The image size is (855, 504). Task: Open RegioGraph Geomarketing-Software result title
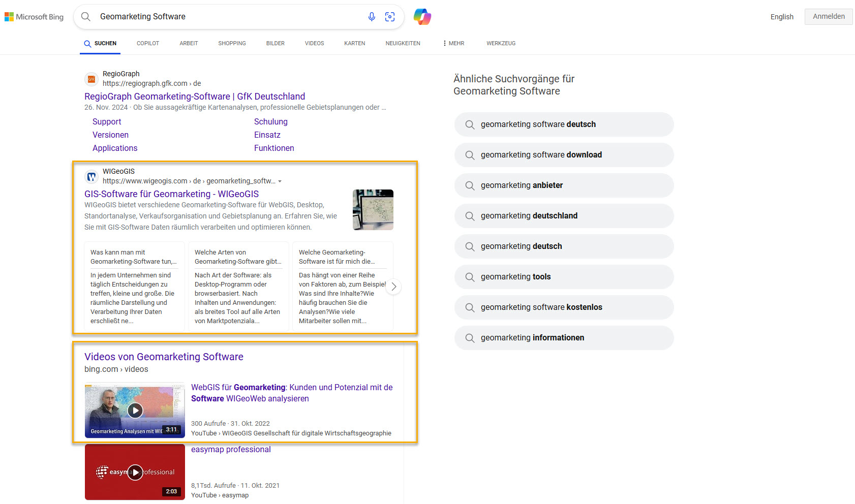coord(195,97)
